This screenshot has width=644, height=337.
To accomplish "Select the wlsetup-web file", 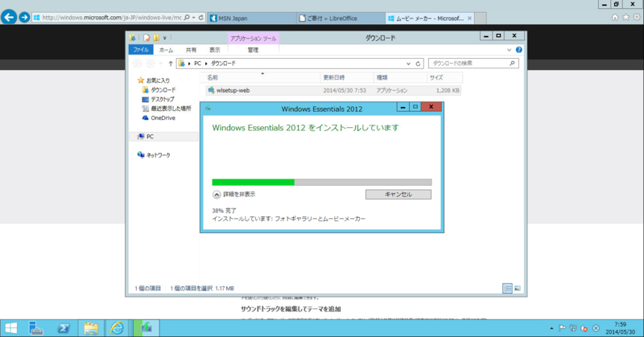I will [x=333, y=90].
